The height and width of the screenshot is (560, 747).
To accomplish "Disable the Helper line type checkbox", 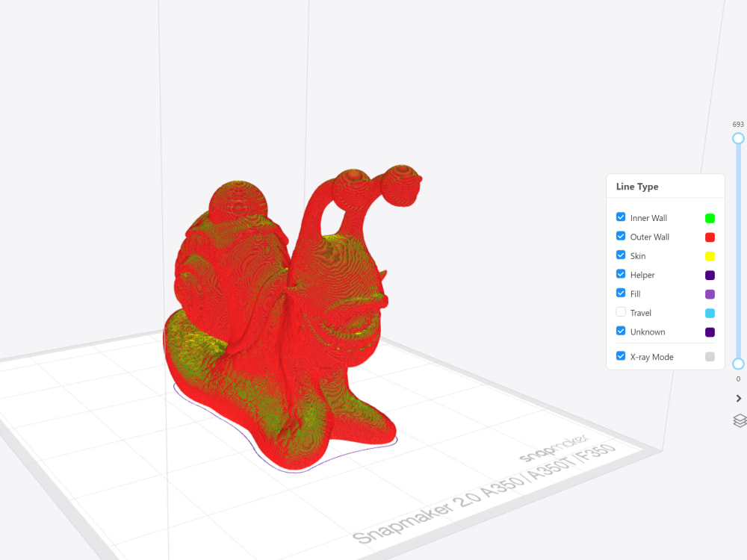I will (x=621, y=274).
